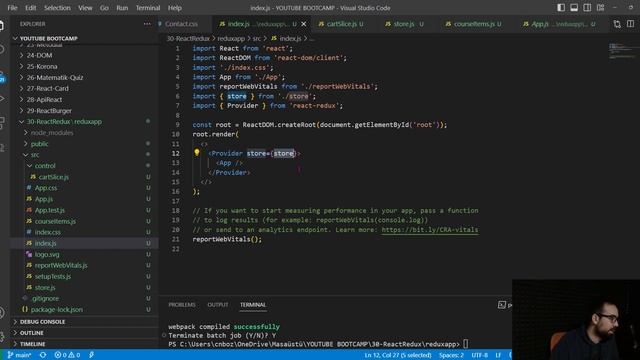Open Explorer more actions ellipsis
The height and width of the screenshot is (360, 640).
point(147,24)
